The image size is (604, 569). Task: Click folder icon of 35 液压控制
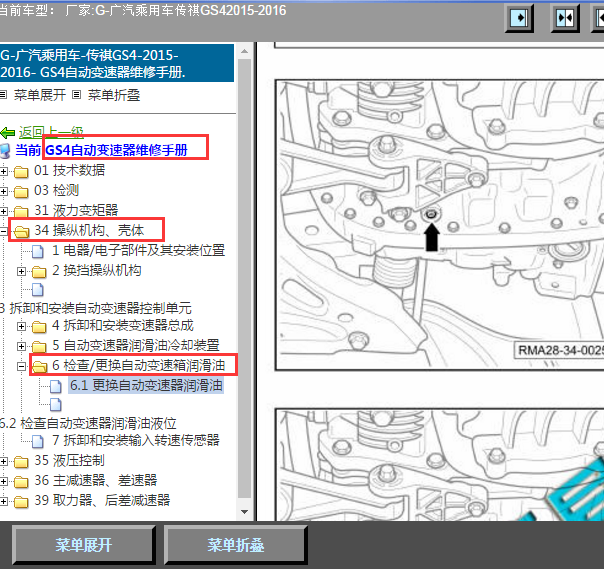click(21, 462)
